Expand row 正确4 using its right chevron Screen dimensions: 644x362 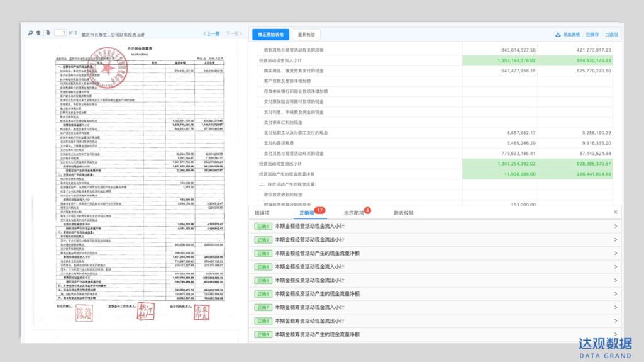click(615, 267)
